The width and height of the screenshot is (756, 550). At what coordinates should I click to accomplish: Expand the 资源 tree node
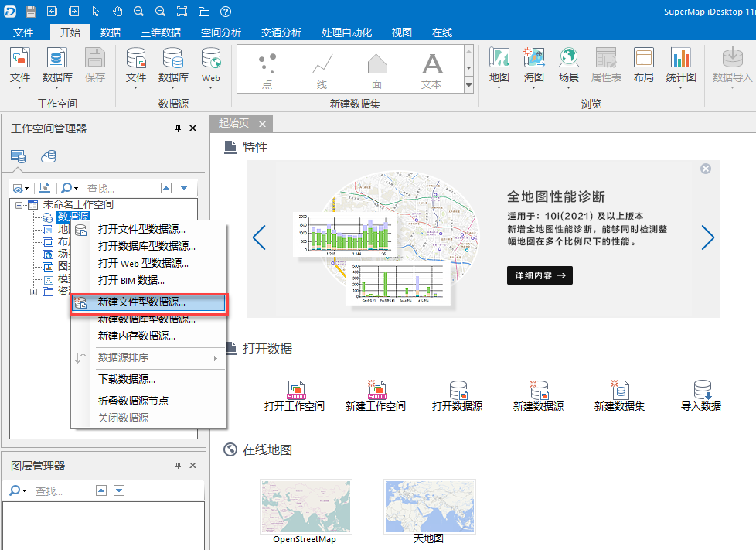[x=33, y=292]
